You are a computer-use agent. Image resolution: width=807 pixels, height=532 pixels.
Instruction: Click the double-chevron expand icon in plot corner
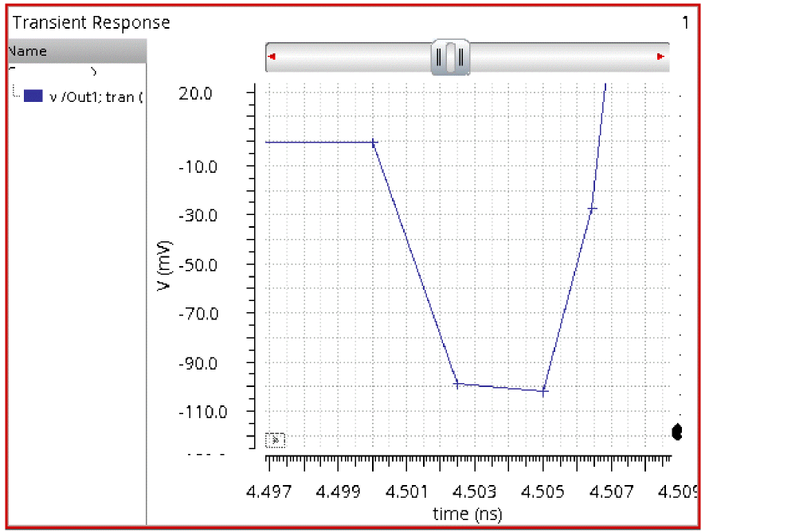[276, 440]
